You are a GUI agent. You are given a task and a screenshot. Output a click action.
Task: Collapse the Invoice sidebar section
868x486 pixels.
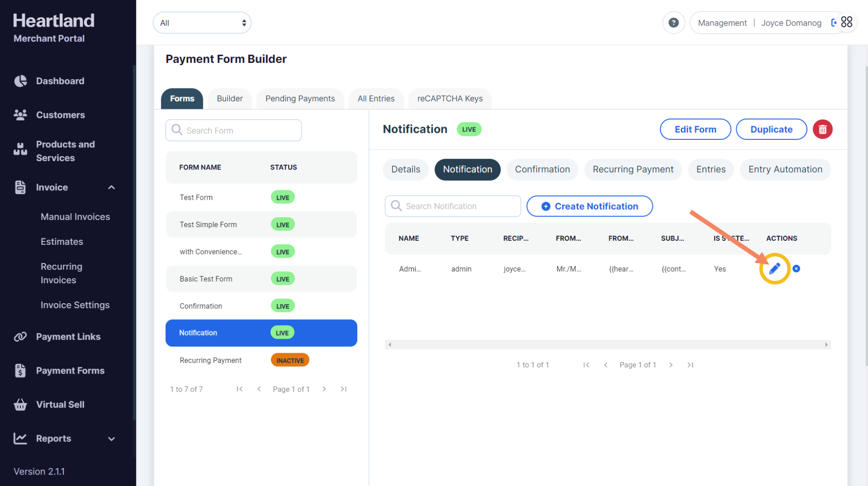pos(112,188)
